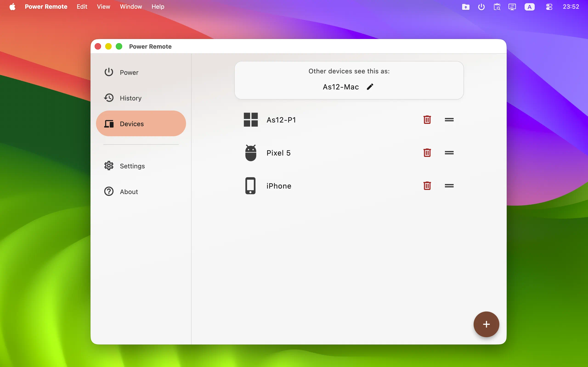Click the Android icon next to Pixel 5

tap(251, 153)
